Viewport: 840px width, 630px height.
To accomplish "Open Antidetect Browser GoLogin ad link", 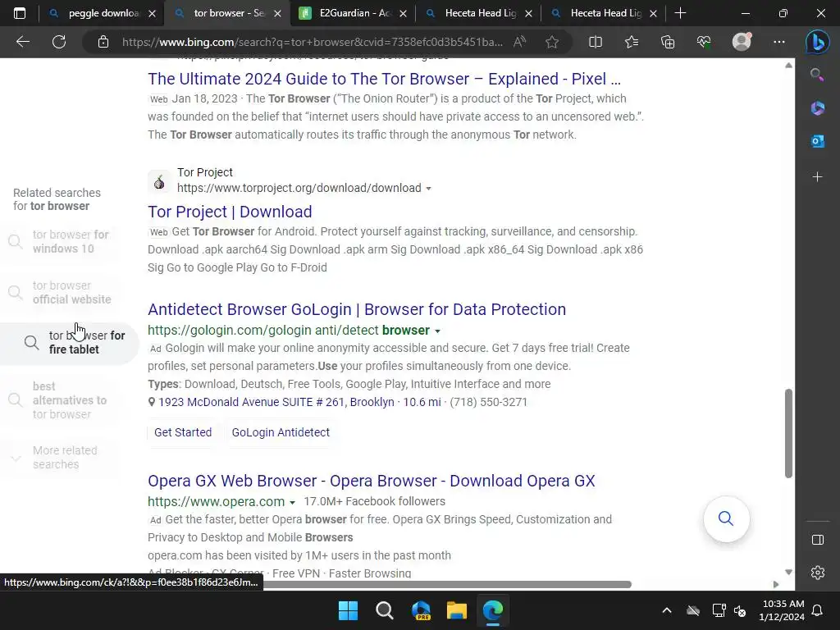I will pos(357,309).
